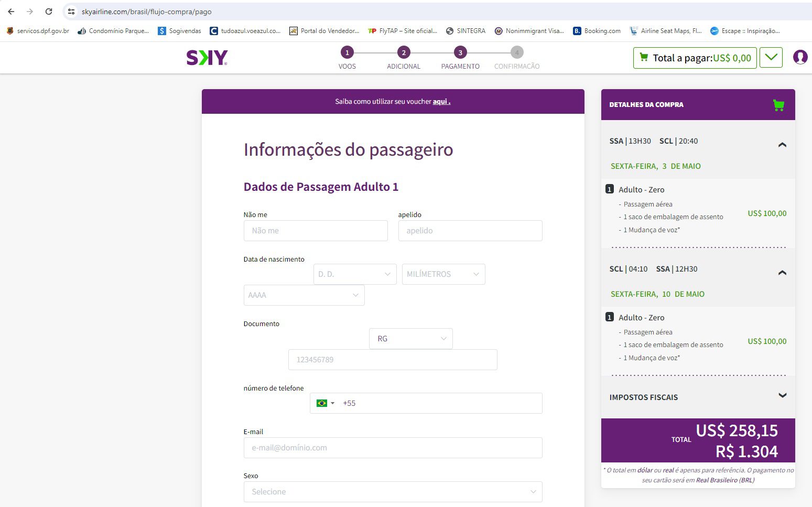Expand the green total dropdown chevron button

point(771,58)
